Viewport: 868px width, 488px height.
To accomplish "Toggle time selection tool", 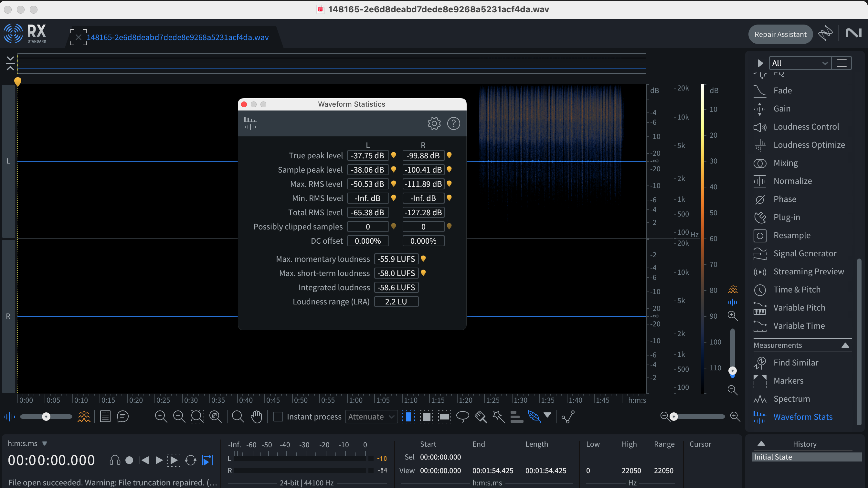I will click(x=408, y=417).
